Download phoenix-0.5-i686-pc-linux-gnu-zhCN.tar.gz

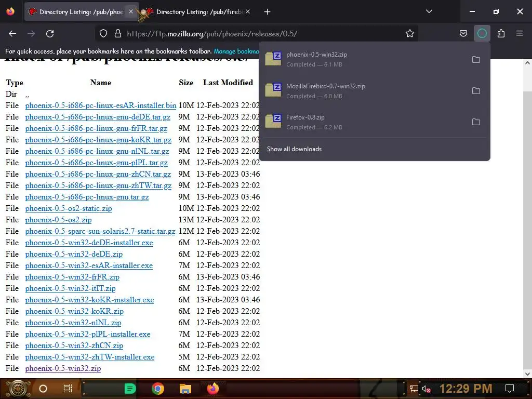click(98, 174)
